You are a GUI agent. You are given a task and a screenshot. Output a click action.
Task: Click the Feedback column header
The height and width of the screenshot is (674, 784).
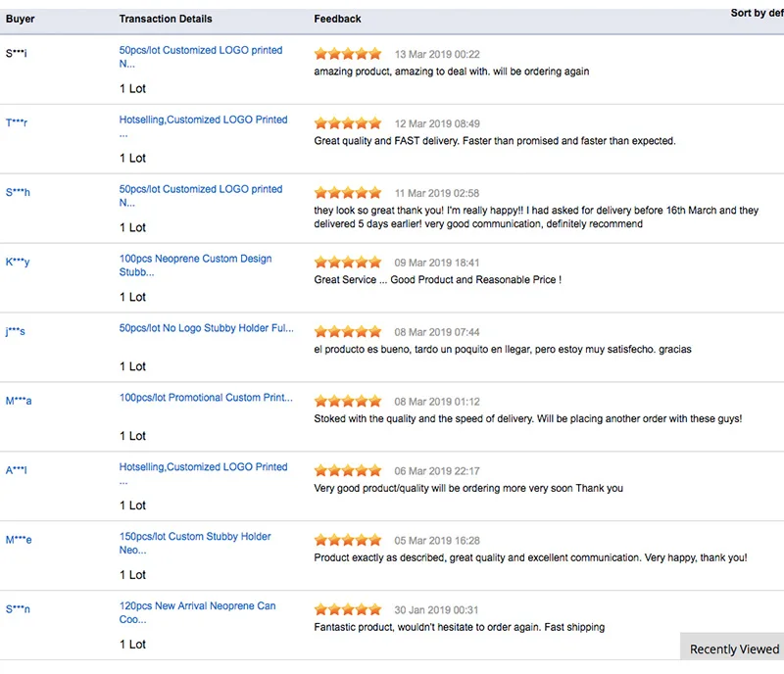pos(337,19)
